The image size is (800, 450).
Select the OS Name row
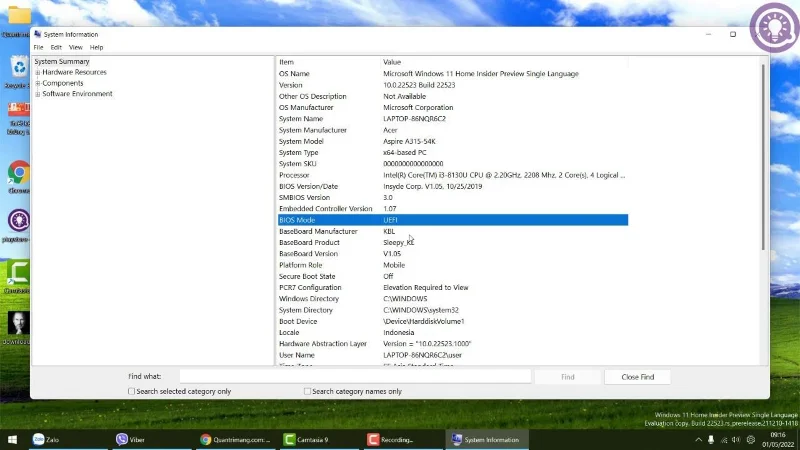[453, 74]
